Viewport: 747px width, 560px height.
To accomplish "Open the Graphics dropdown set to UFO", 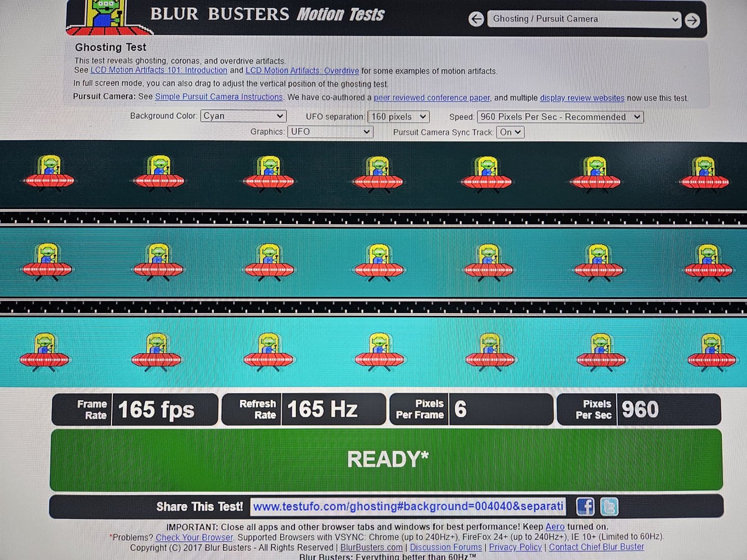I will 330,132.
